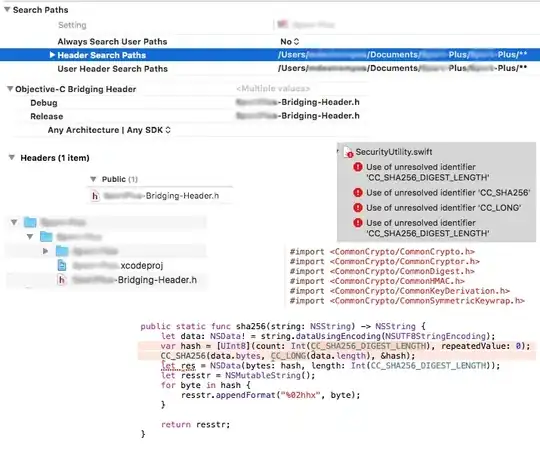The height and width of the screenshot is (453, 540).
Task: Expand the Header Search Paths row
Action: (x=52, y=55)
